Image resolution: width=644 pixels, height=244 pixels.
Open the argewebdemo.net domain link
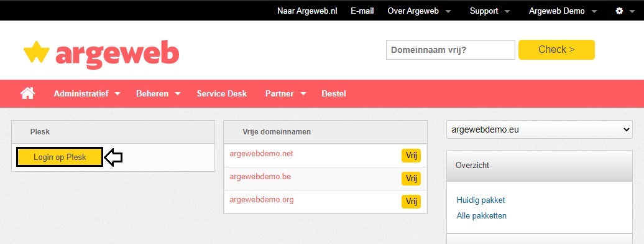pos(262,154)
